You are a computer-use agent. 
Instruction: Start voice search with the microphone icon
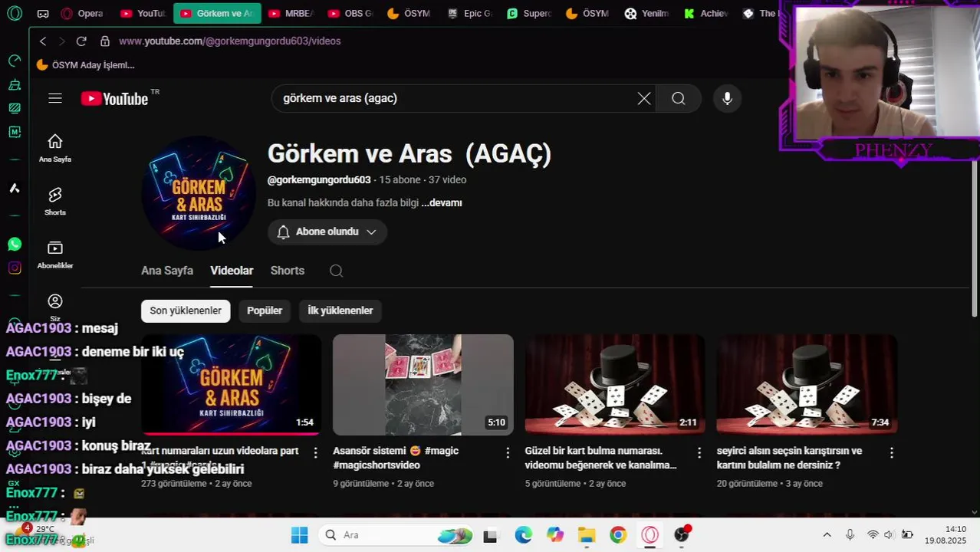[727, 98]
